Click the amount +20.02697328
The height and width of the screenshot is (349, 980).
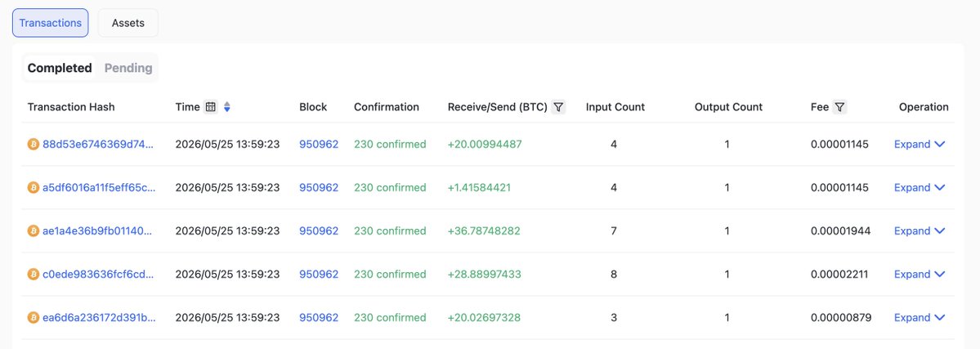click(484, 318)
